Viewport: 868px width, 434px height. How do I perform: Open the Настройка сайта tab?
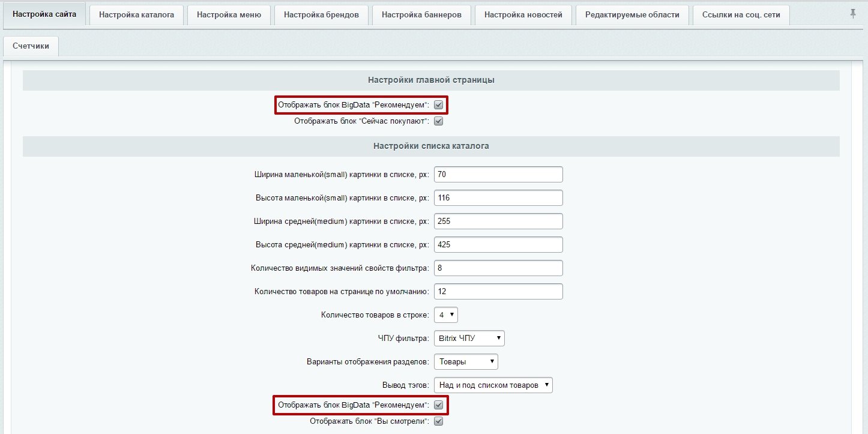44,14
